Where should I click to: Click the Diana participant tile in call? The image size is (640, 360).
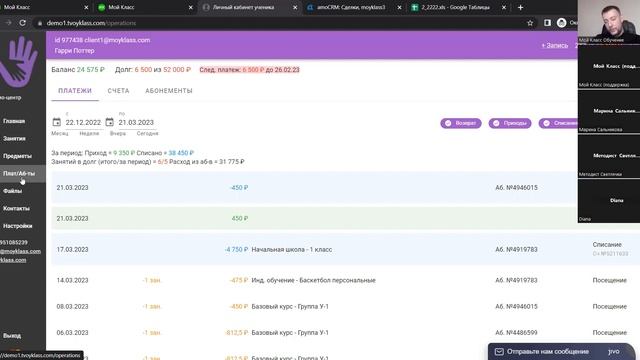coord(609,200)
